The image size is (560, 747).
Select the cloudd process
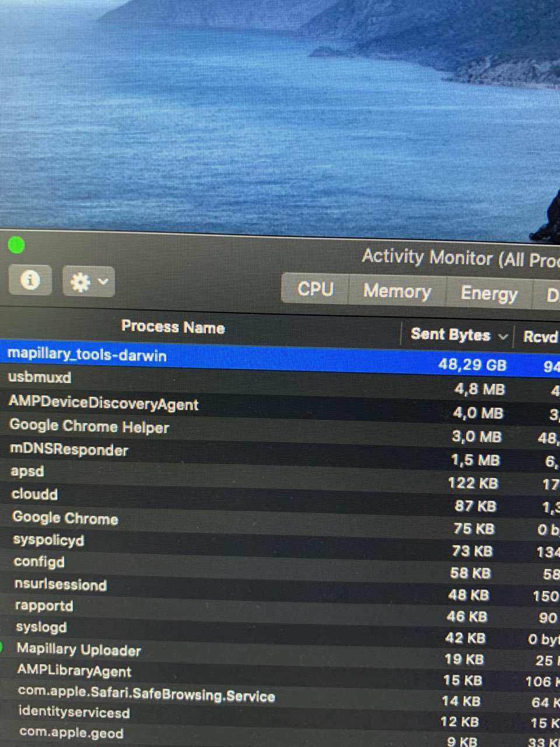[35, 494]
